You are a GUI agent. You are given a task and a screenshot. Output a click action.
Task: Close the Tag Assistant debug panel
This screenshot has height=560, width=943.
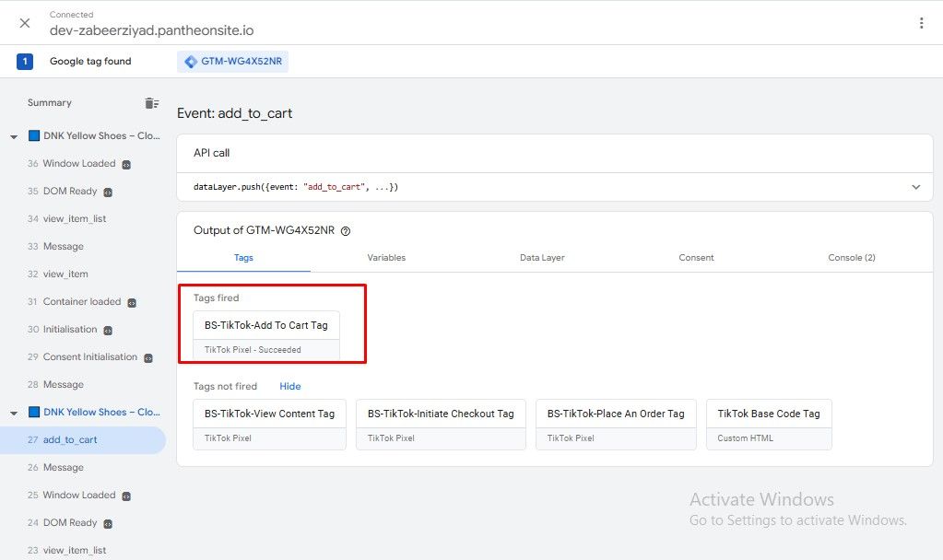coord(25,23)
